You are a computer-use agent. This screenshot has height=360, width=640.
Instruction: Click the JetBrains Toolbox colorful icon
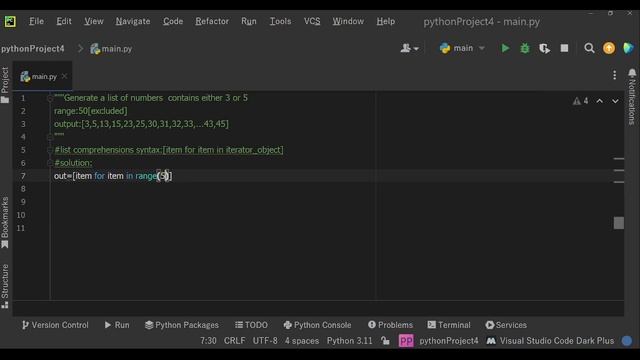[x=628, y=48]
